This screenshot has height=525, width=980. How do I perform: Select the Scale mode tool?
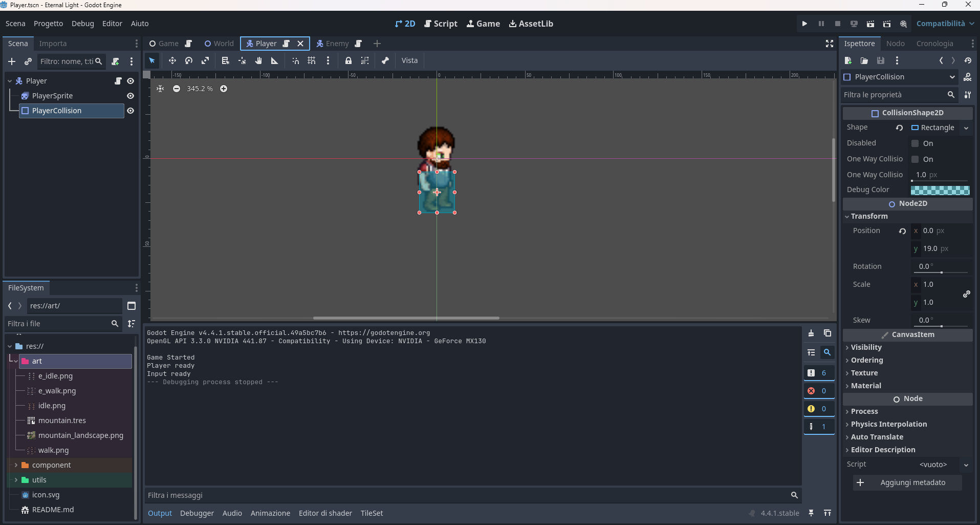click(205, 60)
